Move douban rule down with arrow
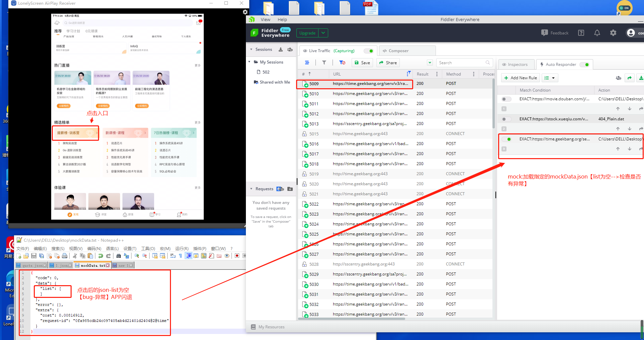Image resolution: width=644 pixels, height=340 pixels. tap(630, 109)
